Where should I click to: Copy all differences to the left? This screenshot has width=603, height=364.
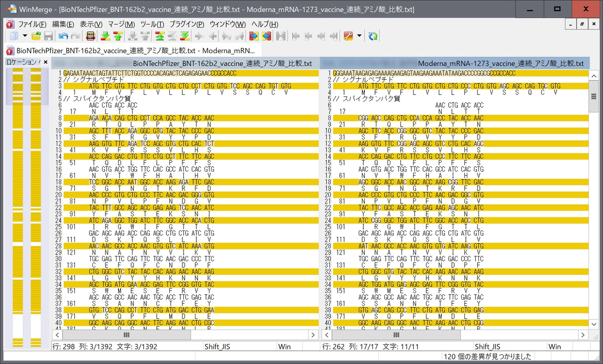point(266,36)
